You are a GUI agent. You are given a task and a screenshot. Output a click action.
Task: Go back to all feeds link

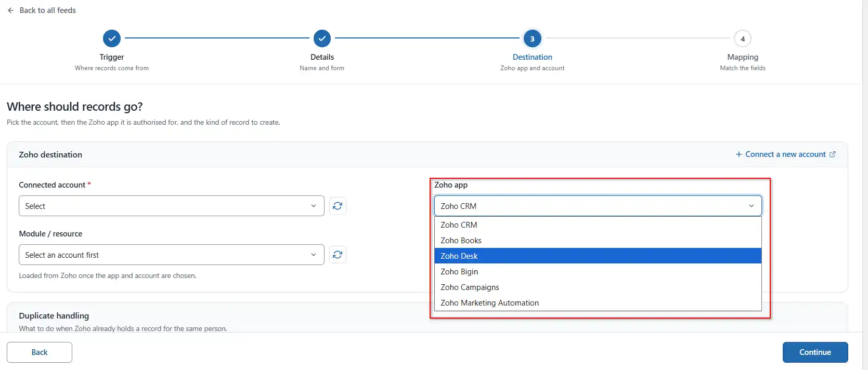(47, 10)
